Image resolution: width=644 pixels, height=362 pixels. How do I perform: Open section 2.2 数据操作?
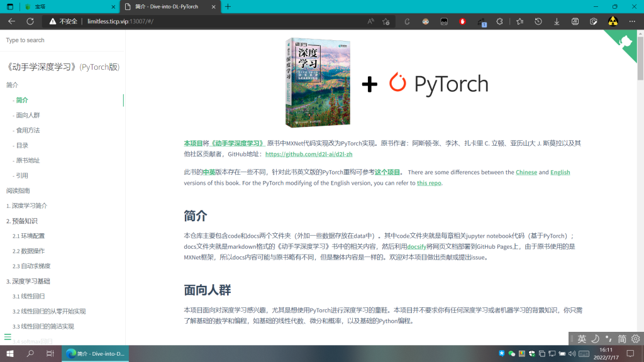pyautogui.click(x=28, y=251)
